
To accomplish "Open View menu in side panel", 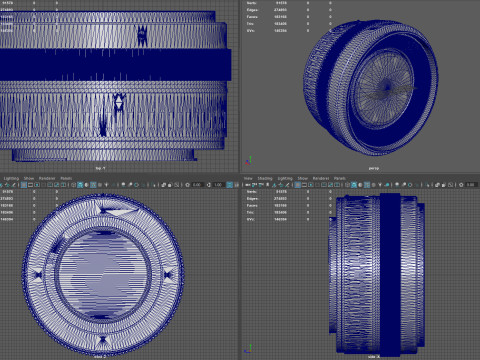I will point(248,178).
